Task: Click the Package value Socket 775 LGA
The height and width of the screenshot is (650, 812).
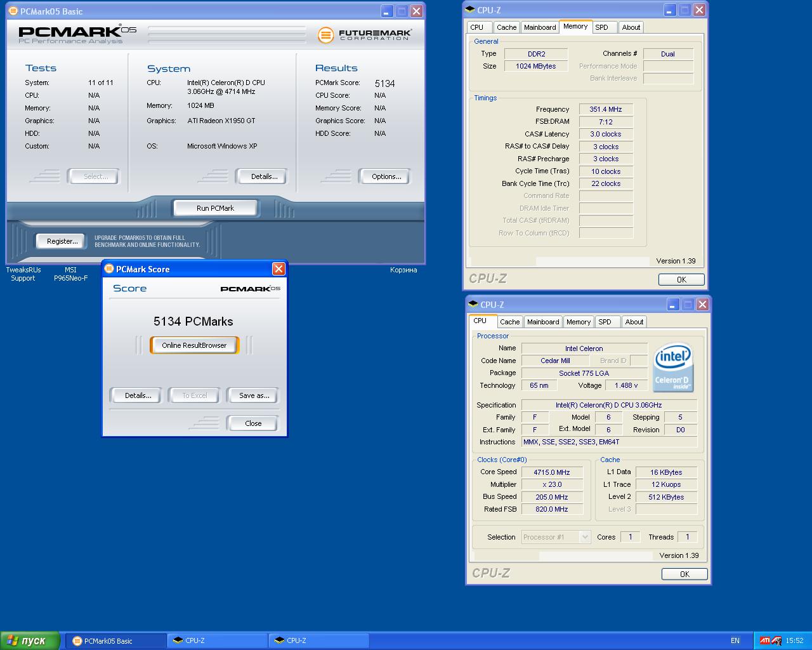Action: [584, 373]
